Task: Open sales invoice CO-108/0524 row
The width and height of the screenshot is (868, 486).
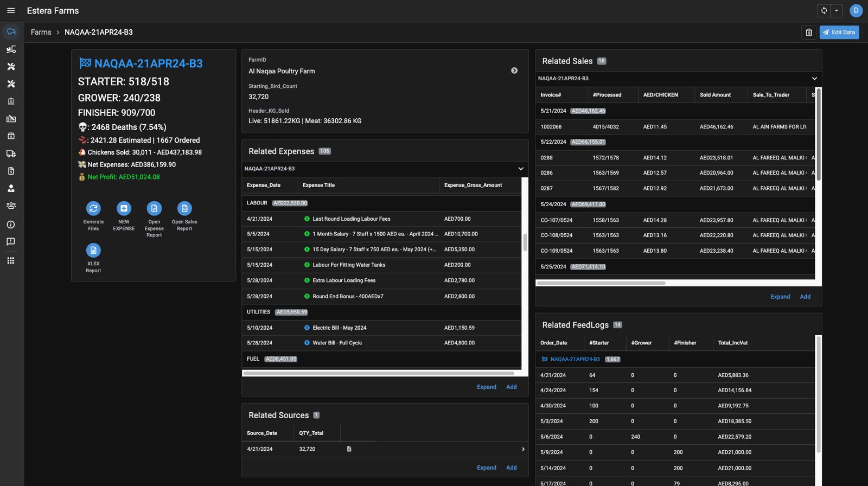Action: [675, 235]
